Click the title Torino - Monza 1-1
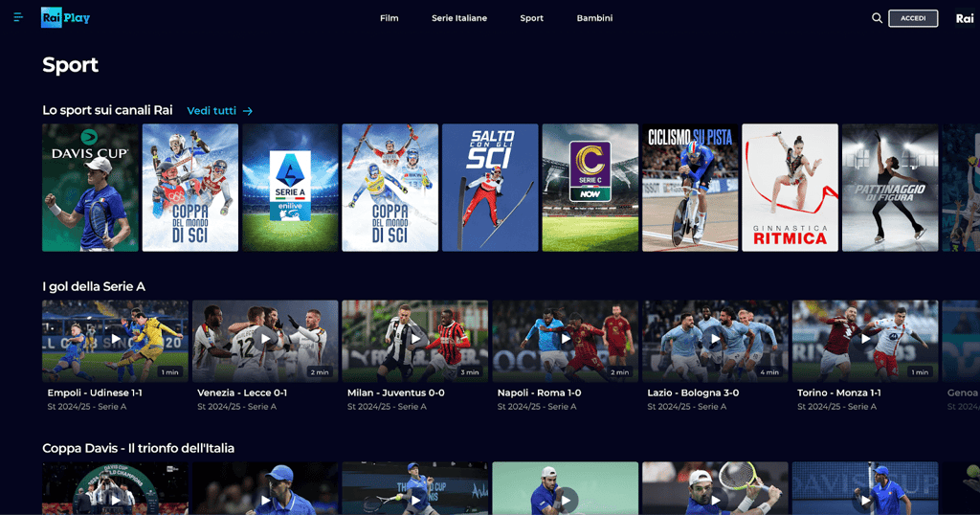This screenshot has height=515, width=980. click(x=838, y=392)
